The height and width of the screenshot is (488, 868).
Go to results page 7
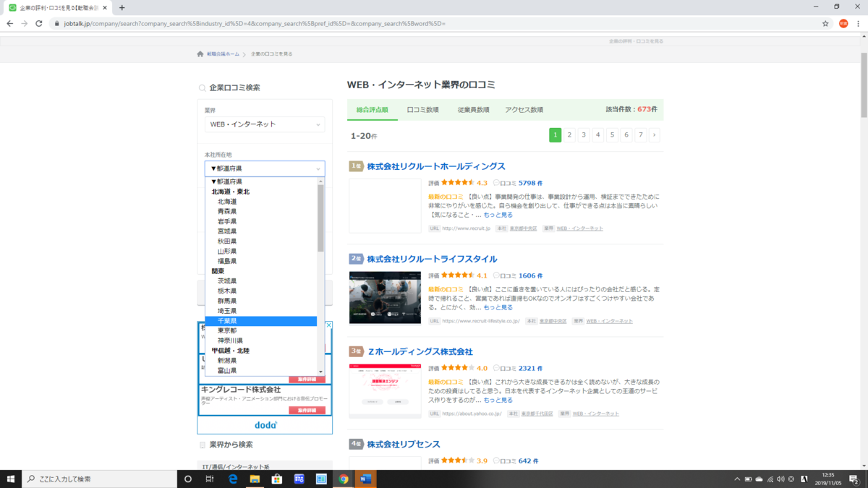tap(640, 134)
